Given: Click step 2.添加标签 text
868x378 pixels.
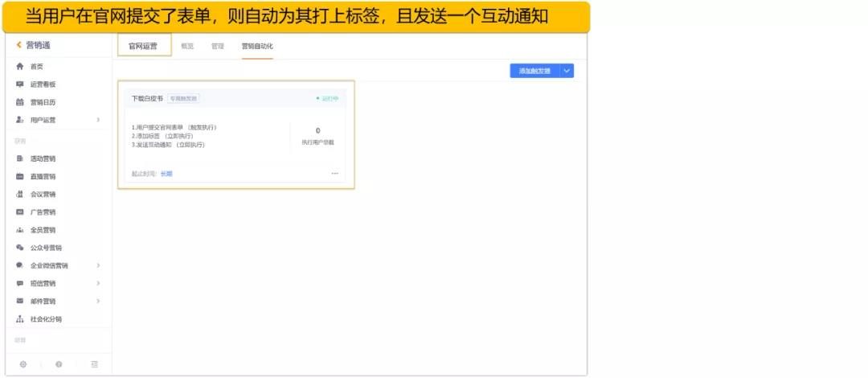Looking at the screenshot, I should 162,136.
